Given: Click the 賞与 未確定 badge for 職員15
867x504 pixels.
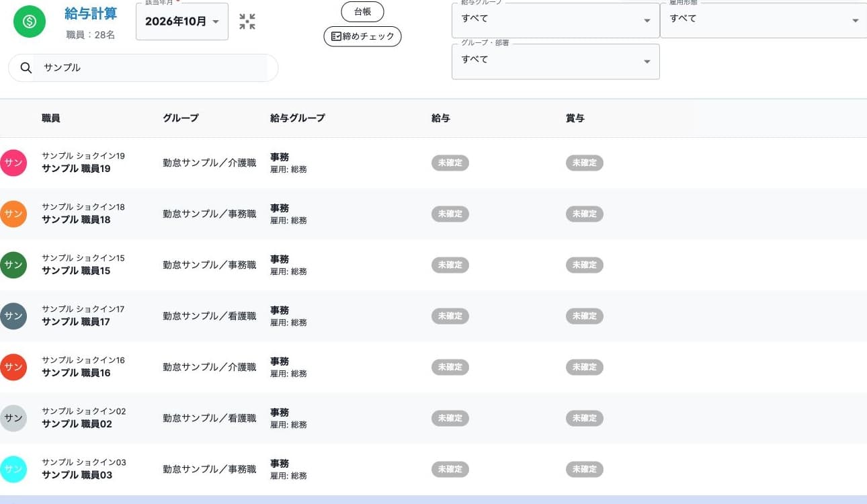Looking at the screenshot, I should point(585,265).
